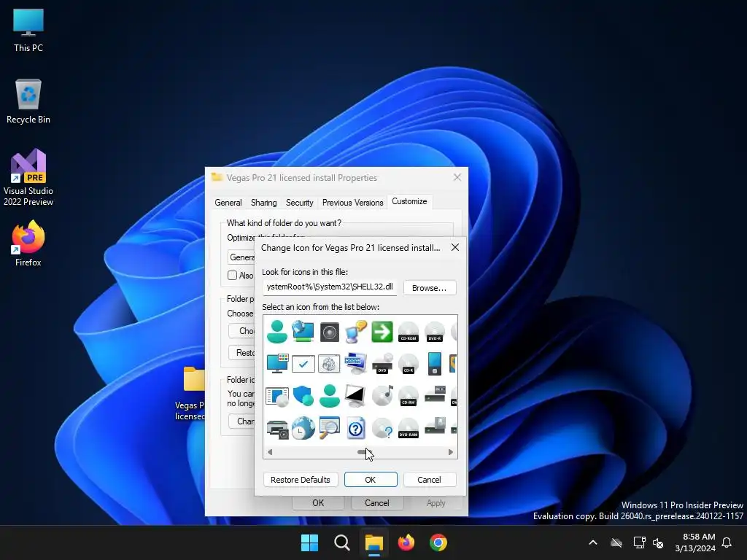
Task: Switch to the General tab
Action: tap(228, 203)
